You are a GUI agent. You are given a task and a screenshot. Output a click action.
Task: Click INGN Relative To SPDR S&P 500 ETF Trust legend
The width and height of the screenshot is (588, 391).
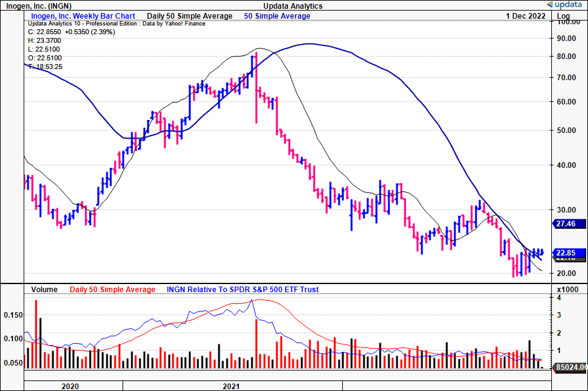(243, 290)
